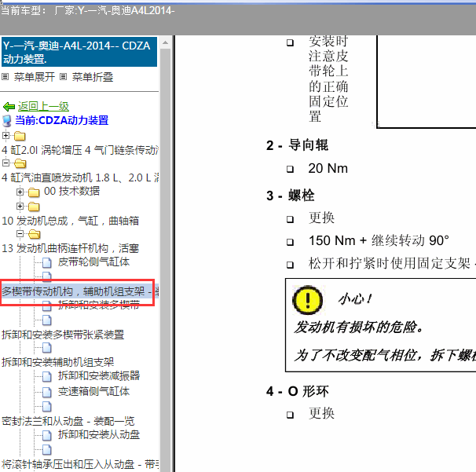Open 将滚针轴承压出和压入从动盘 page
476x472 pixels.
[x=80, y=464]
